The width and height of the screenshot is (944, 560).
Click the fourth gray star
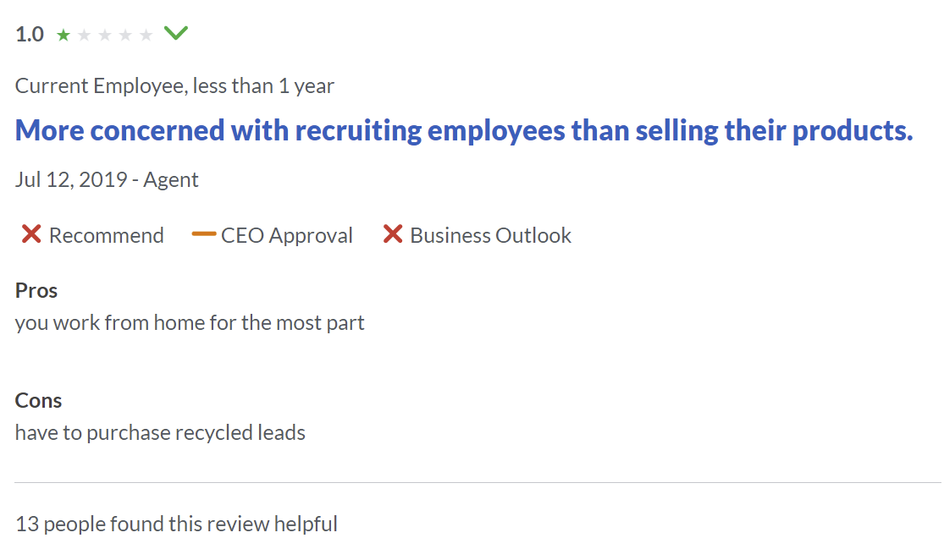[125, 36]
